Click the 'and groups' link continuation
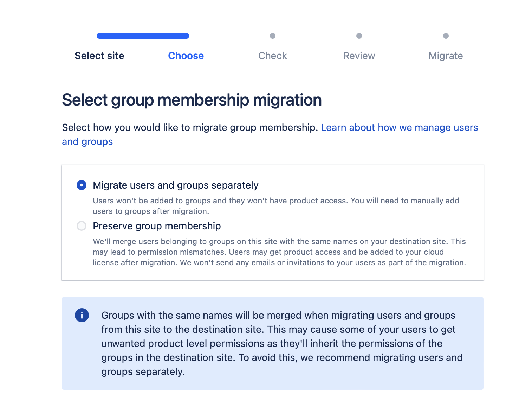The image size is (532, 413). click(87, 141)
